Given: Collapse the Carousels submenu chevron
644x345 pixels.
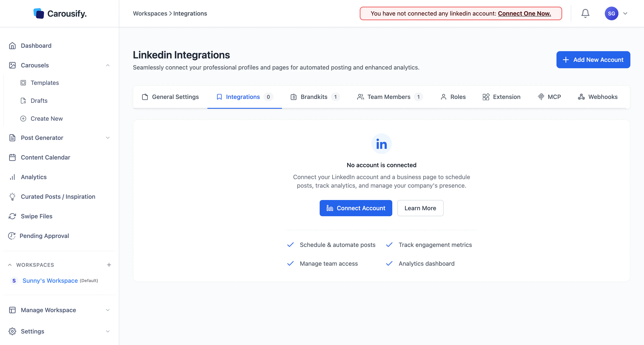Looking at the screenshot, I should [x=108, y=65].
